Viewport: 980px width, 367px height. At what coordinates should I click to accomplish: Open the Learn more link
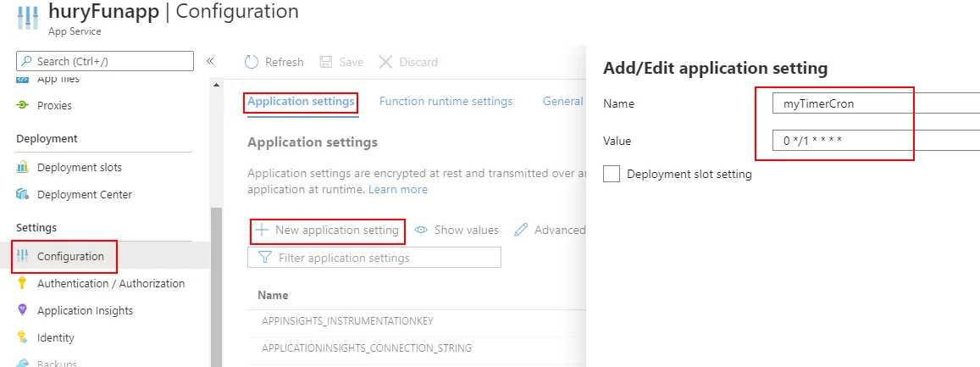[398, 189]
